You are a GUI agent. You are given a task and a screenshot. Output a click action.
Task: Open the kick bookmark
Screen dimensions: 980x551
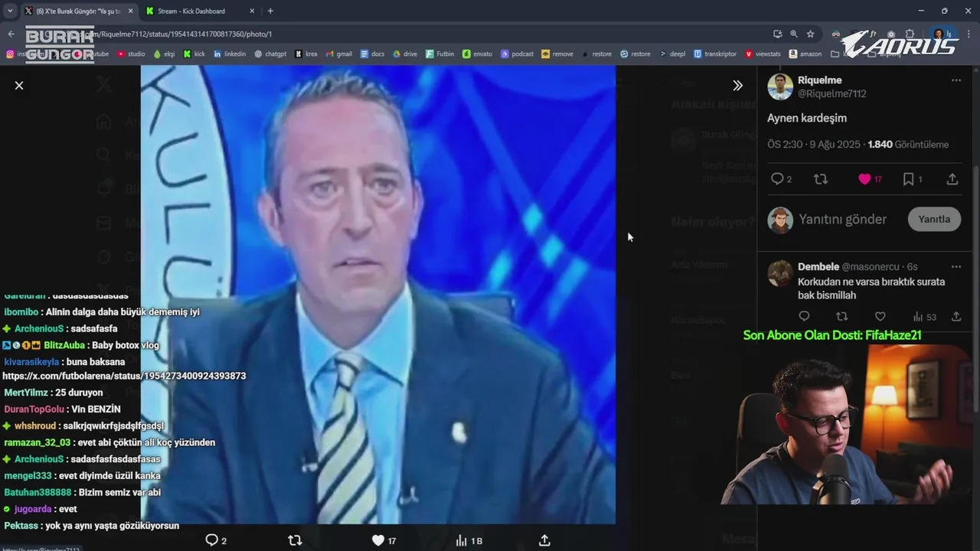pos(194,54)
